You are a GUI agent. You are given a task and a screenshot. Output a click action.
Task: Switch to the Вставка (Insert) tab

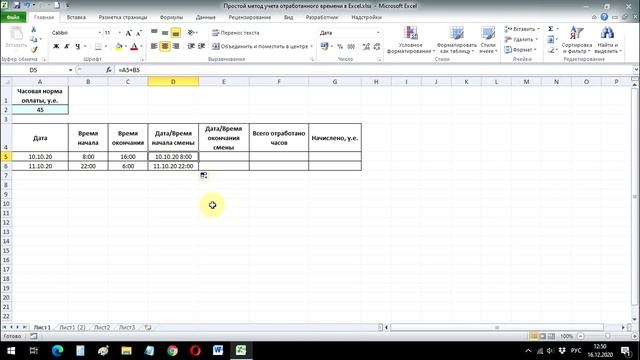pyautogui.click(x=76, y=17)
